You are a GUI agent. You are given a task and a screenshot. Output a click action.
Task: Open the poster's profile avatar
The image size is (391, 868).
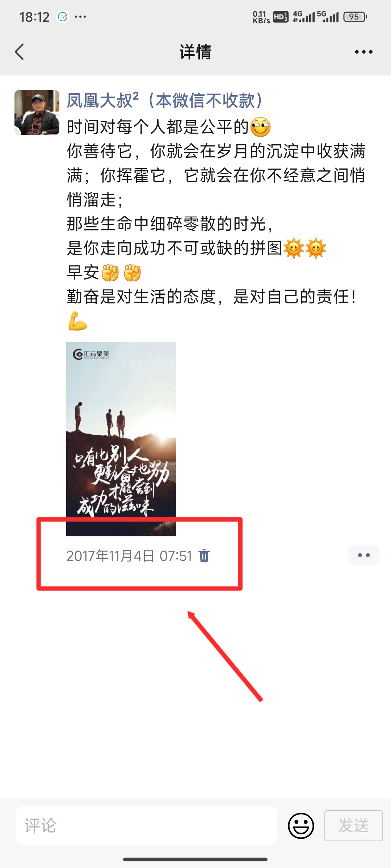tap(37, 112)
